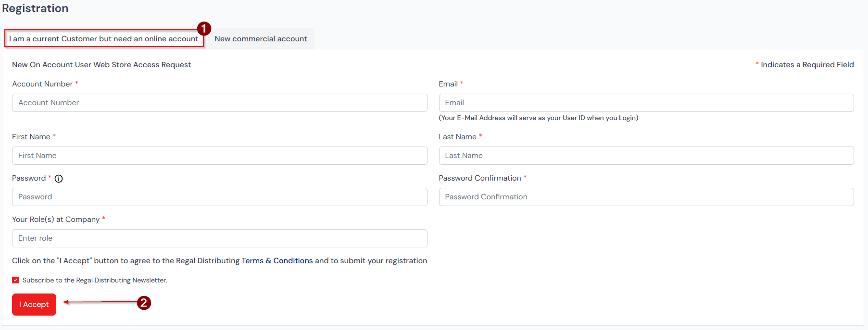The height and width of the screenshot is (330, 868).
Task: Click the Registration page heading
Action: (x=35, y=9)
